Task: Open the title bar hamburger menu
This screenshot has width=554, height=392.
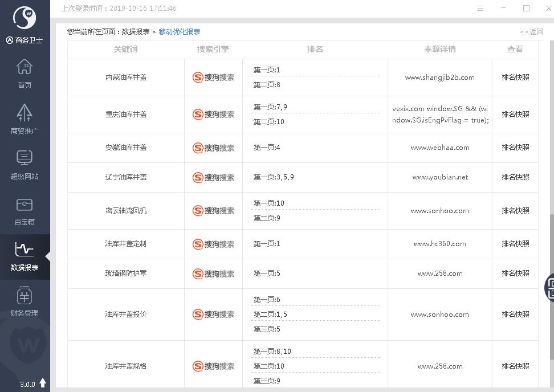Action: (x=480, y=9)
